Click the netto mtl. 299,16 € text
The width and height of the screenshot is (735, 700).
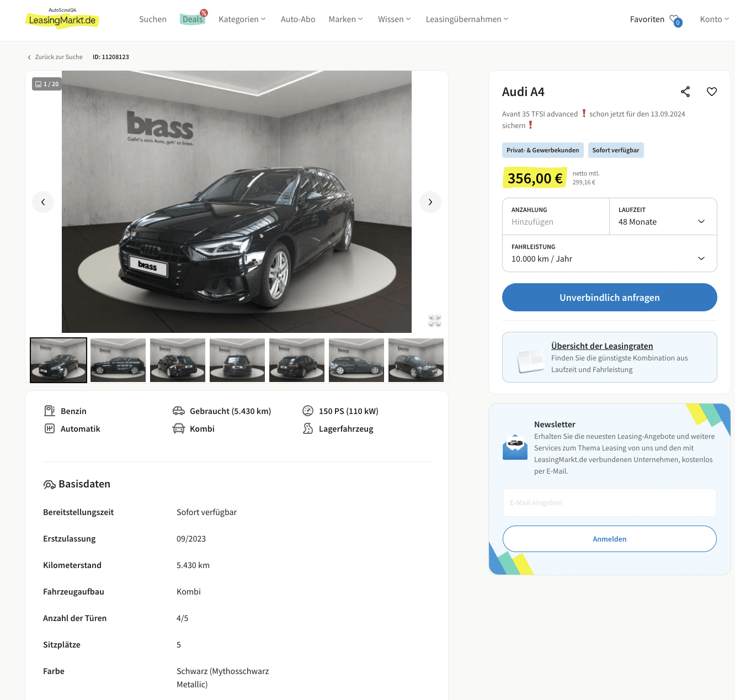pos(586,178)
